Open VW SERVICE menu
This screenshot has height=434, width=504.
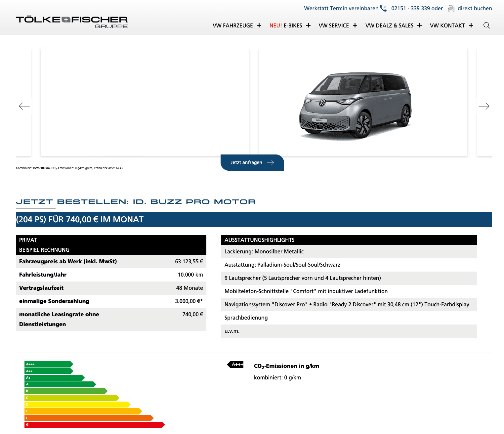334,25
